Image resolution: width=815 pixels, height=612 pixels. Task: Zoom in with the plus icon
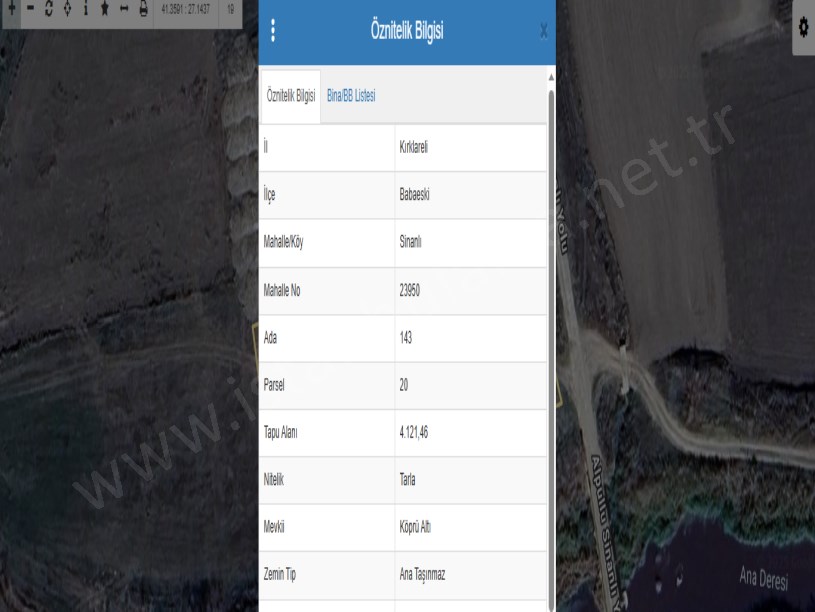pos(11,9)
